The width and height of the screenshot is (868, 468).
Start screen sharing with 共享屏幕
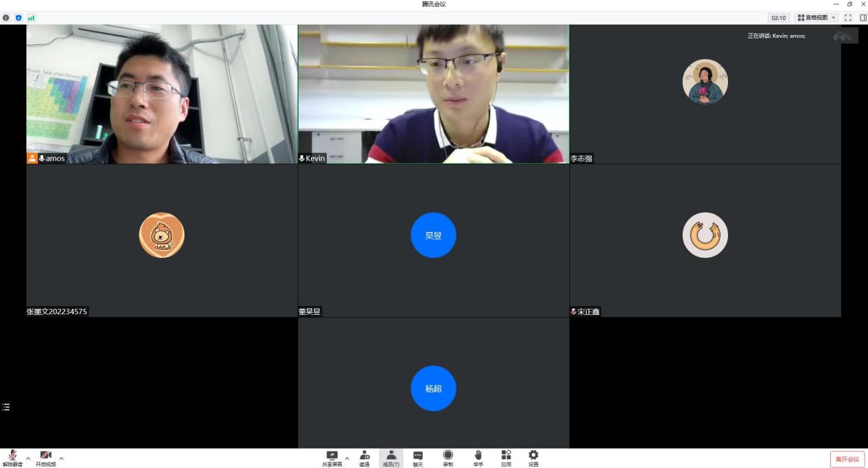click(332, 458)
